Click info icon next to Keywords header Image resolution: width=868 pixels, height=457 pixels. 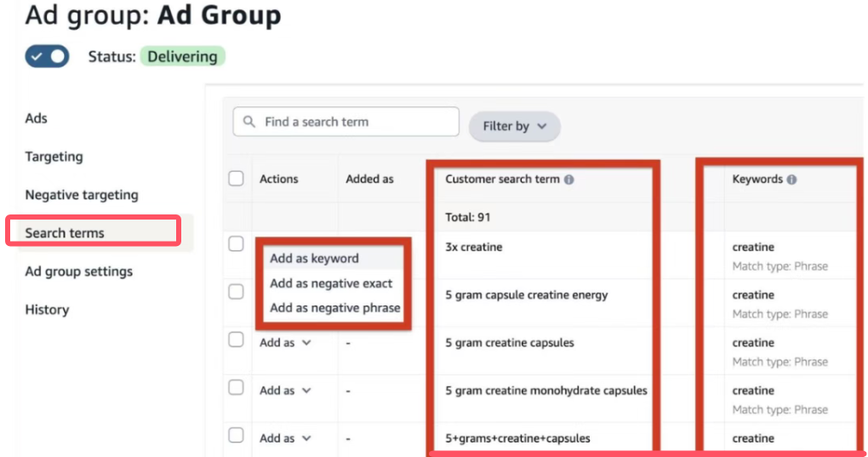[791, 180]
